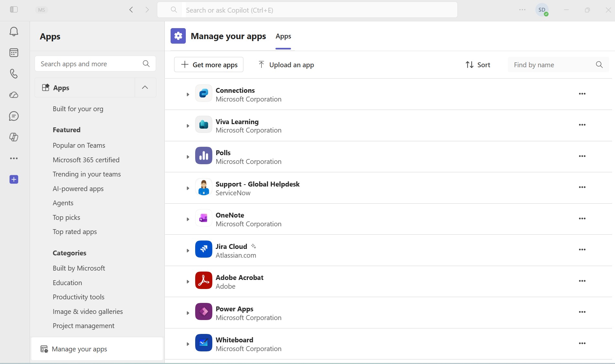Open more options for Support - Global Helpdesk

pos(582,187)
